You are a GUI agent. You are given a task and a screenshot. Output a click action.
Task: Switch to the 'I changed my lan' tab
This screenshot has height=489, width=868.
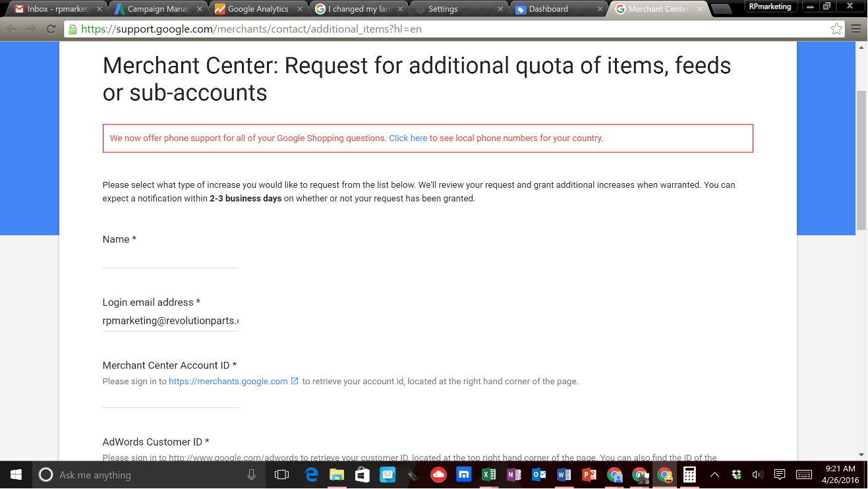pos(359,9)
